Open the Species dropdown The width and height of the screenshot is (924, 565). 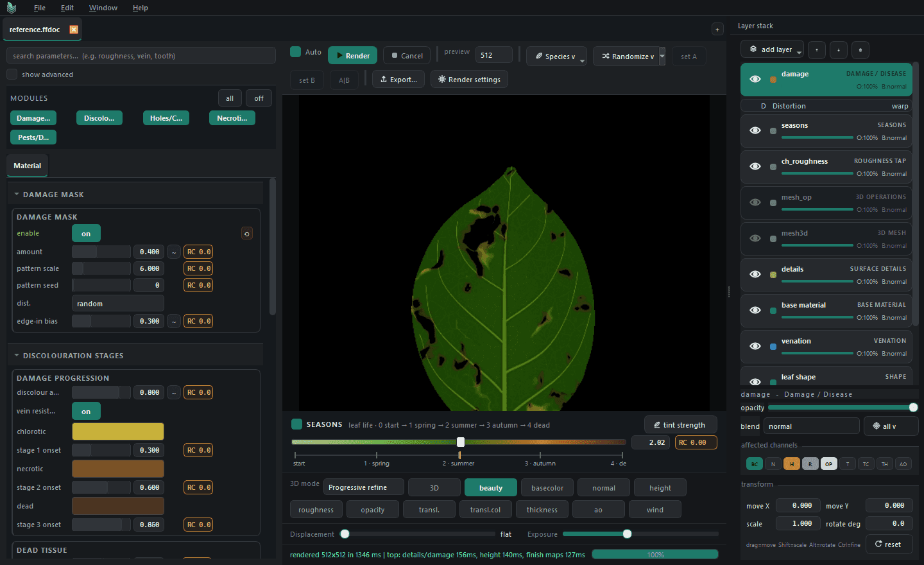556,56
